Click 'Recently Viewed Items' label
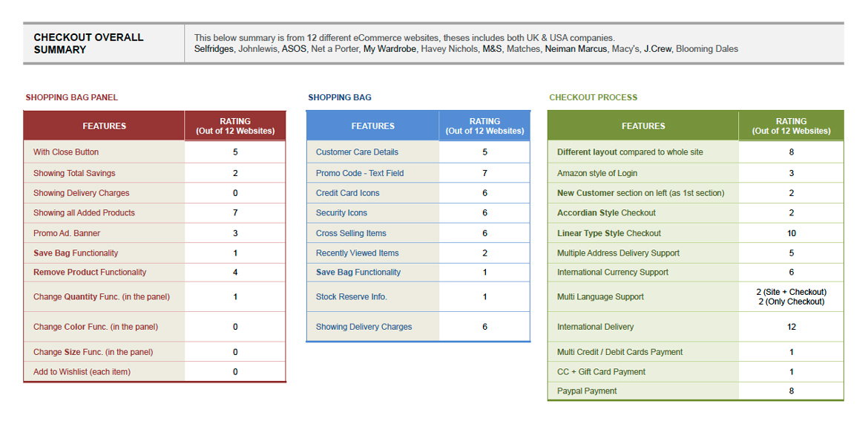Image resolution: width=868 pixels, height=430 pixels. tap(357, 253)
